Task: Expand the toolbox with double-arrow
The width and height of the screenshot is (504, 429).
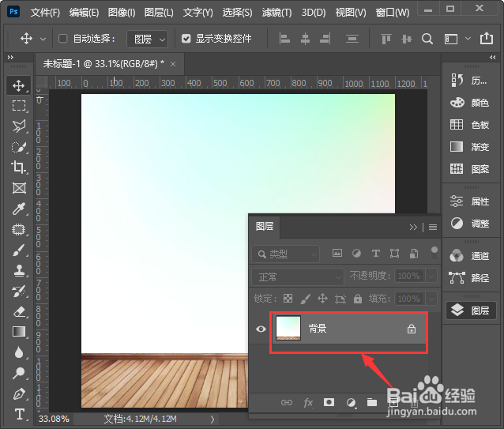Action: (x=10, y=57)
